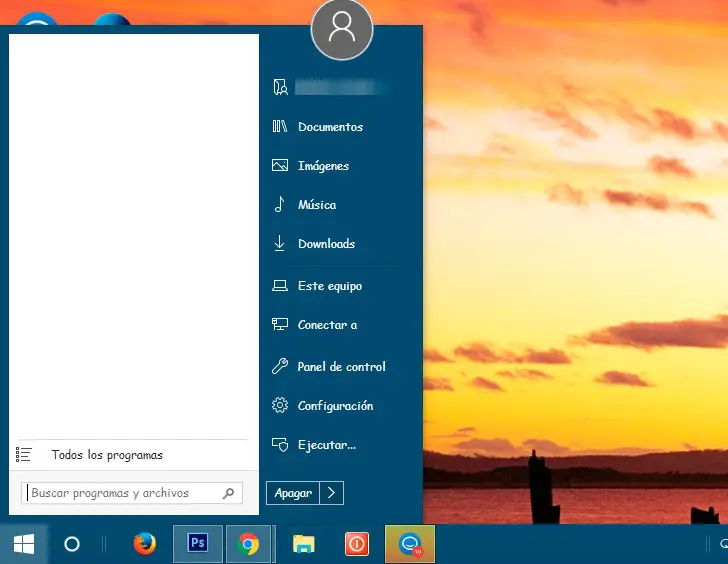Focus the Buscar programas y archivos field
The image size is (728, 564).
(x=132, y=493)
